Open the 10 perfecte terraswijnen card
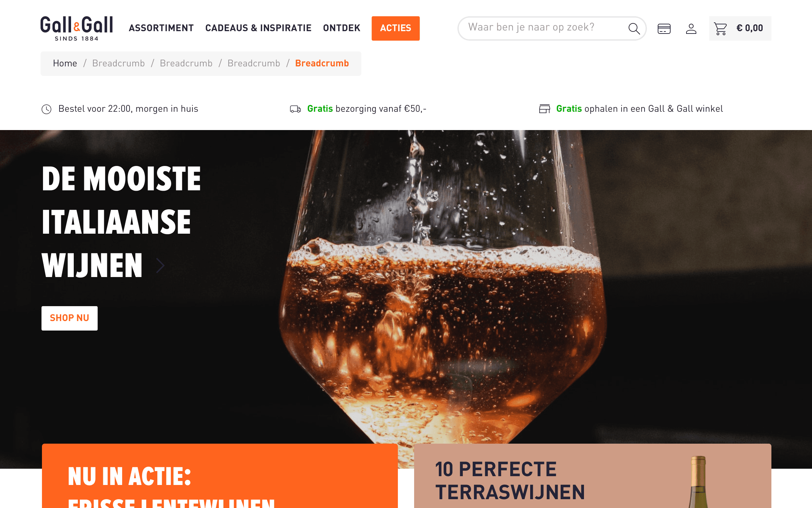The height and width of the screenshot is (508, 812). click(x=593, y=476)
